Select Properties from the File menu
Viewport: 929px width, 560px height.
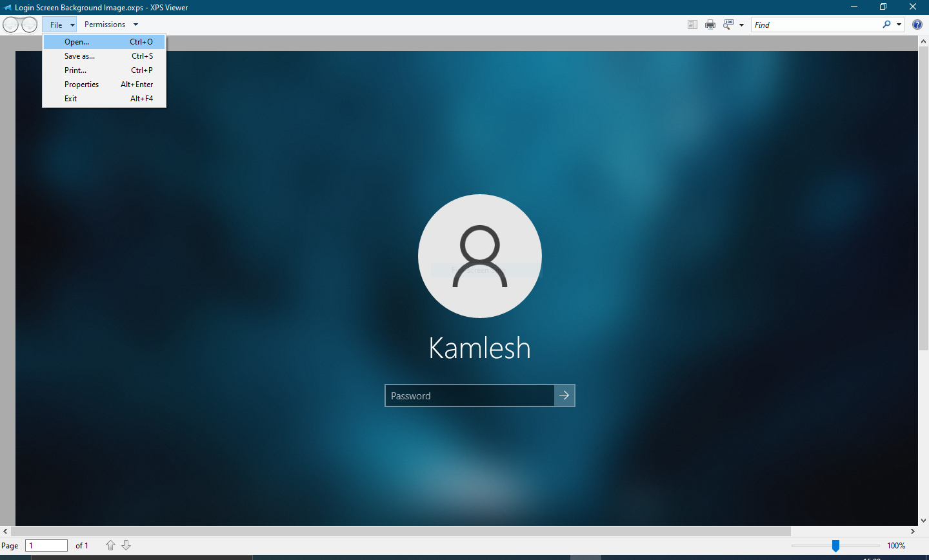pos(81,84)
